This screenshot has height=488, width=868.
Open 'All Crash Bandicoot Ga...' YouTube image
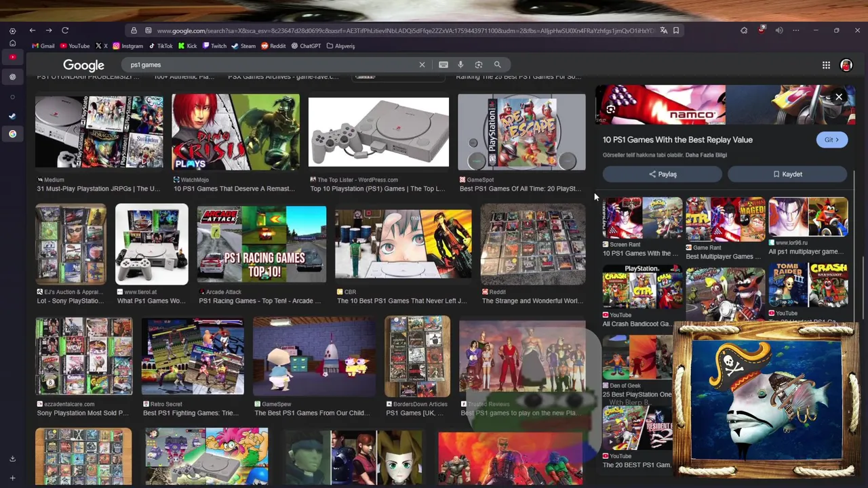coord(642,286)
